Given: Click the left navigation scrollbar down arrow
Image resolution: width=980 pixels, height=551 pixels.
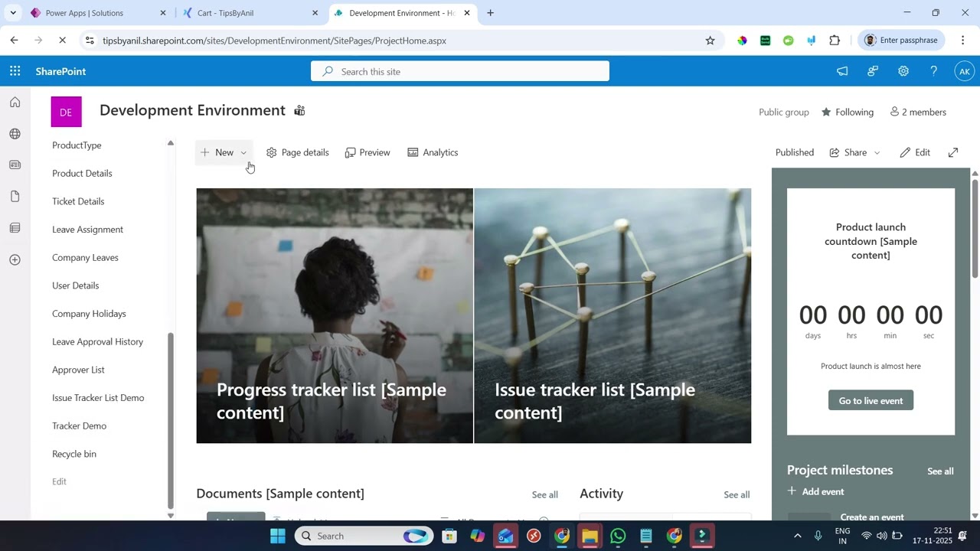Looking at the screenshot, I should click(x=171, y=516).
